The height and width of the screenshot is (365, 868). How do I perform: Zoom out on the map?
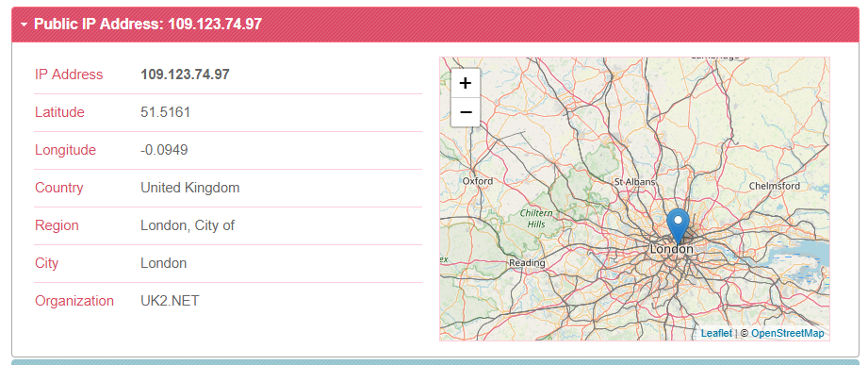point(466,112)
